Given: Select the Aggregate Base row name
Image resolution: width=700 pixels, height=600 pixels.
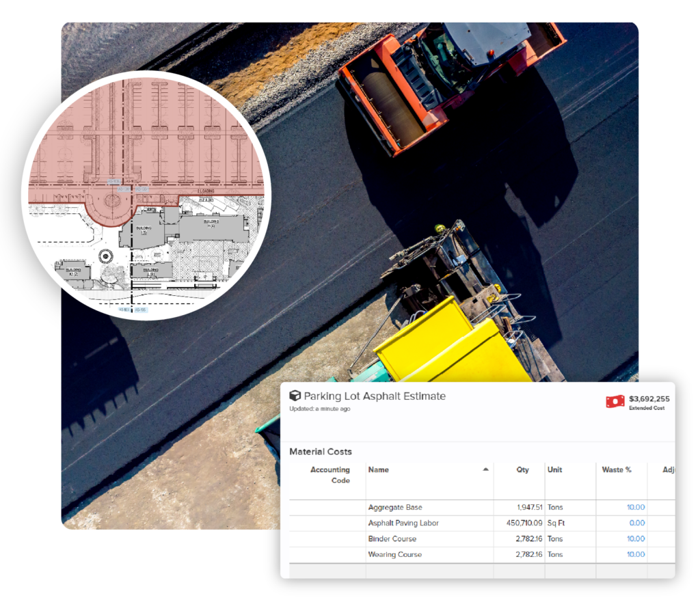Looking at the screenshot, I should point(394,508).
